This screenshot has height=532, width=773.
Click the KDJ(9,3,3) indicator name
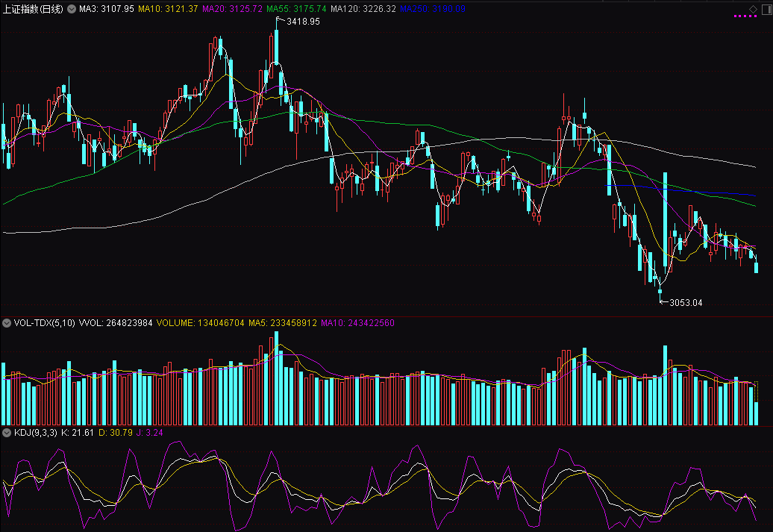pyautogui.click(x=34, y=432)
